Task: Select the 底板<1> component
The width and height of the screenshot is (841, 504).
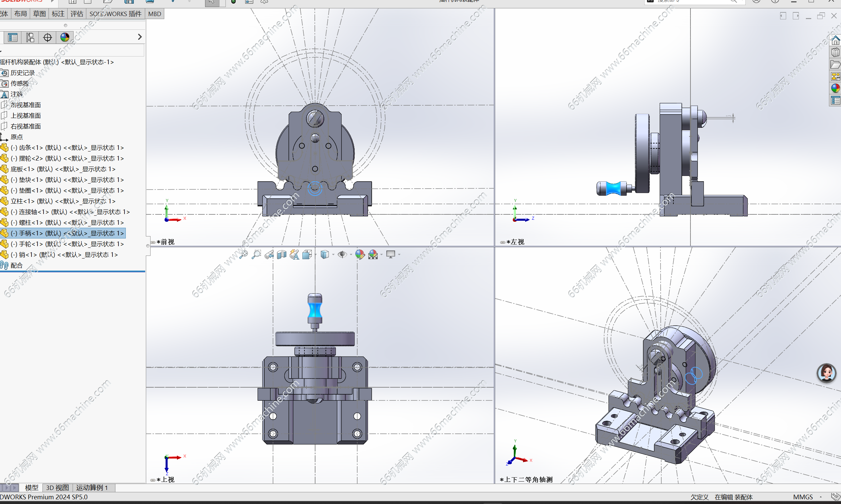Action: coord(63,169)
